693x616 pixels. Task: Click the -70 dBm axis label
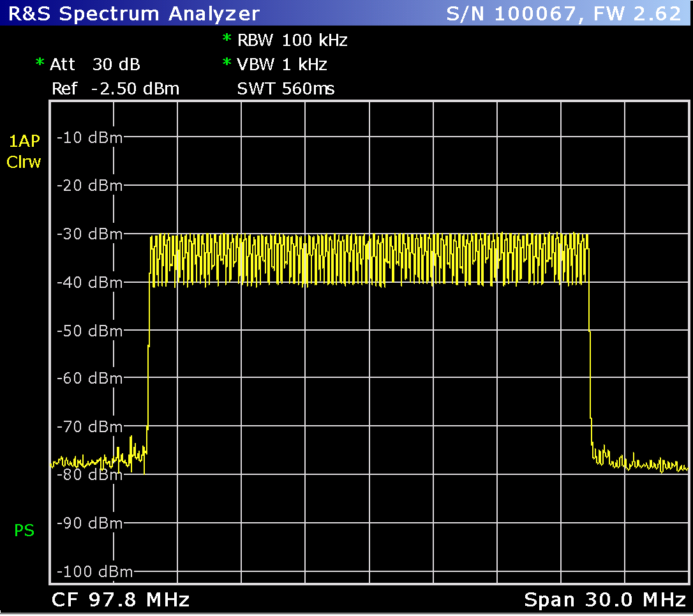pyautogui.click(x=90, y=427)
